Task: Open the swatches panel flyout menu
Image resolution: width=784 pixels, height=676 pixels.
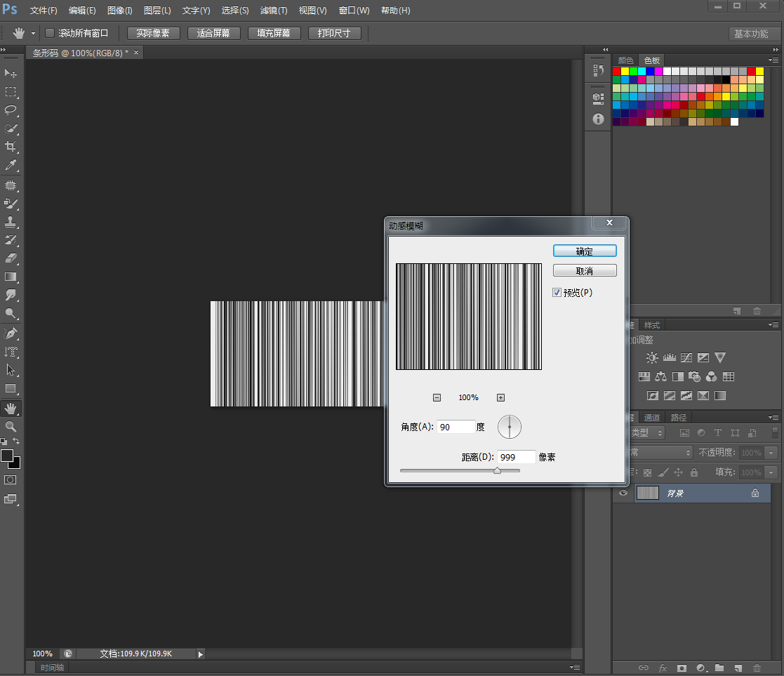Action: click(772, 60)
